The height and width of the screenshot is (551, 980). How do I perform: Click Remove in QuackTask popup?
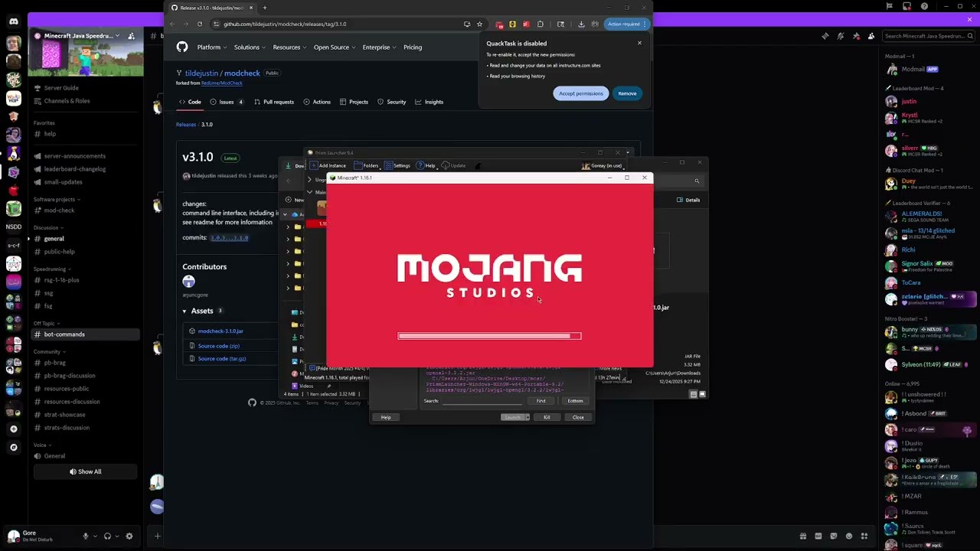tap(627, 93)
